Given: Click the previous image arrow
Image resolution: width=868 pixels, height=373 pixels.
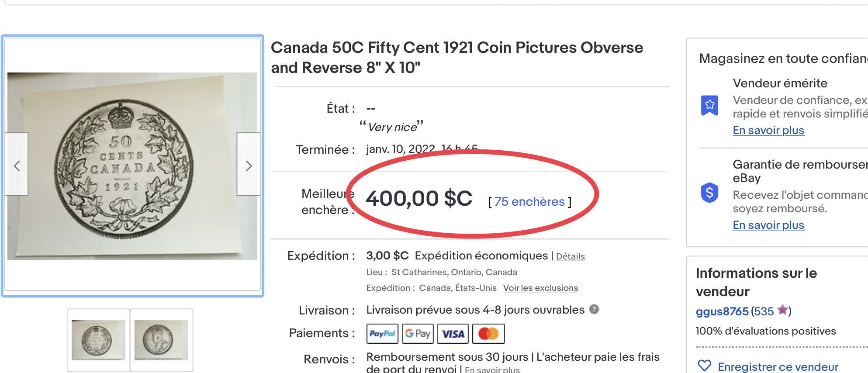Looking at the screenshot, I should pos(17,165).
